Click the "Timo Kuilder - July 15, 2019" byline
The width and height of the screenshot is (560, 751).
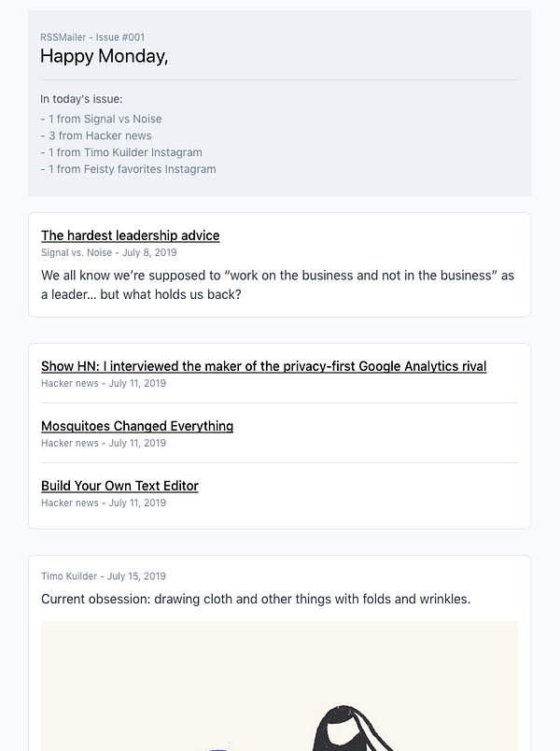pos(103,576)
